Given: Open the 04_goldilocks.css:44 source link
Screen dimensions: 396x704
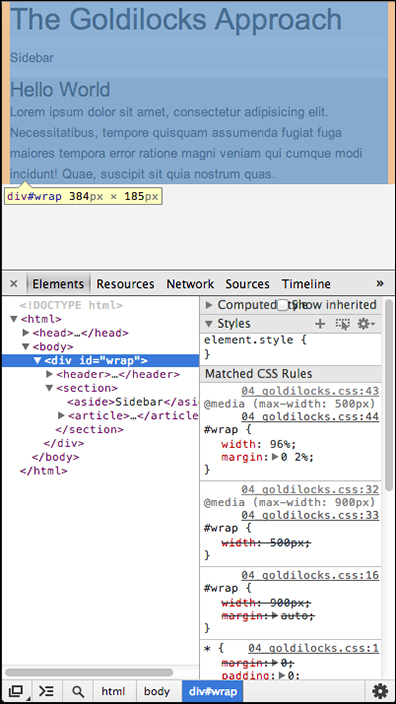Looking at the screenshot, I should tap(310, 417).
